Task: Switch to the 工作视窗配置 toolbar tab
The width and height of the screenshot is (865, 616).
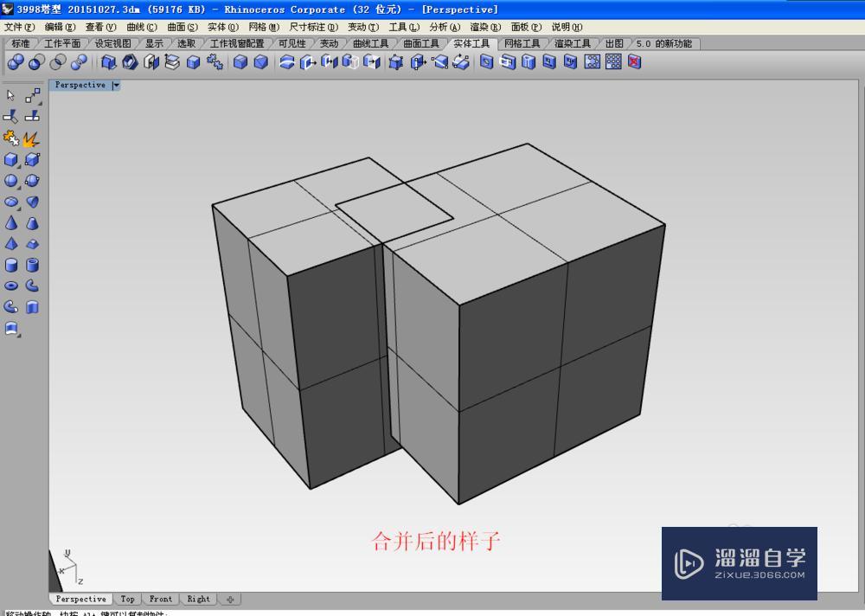Action: click(x=237, y=43)
